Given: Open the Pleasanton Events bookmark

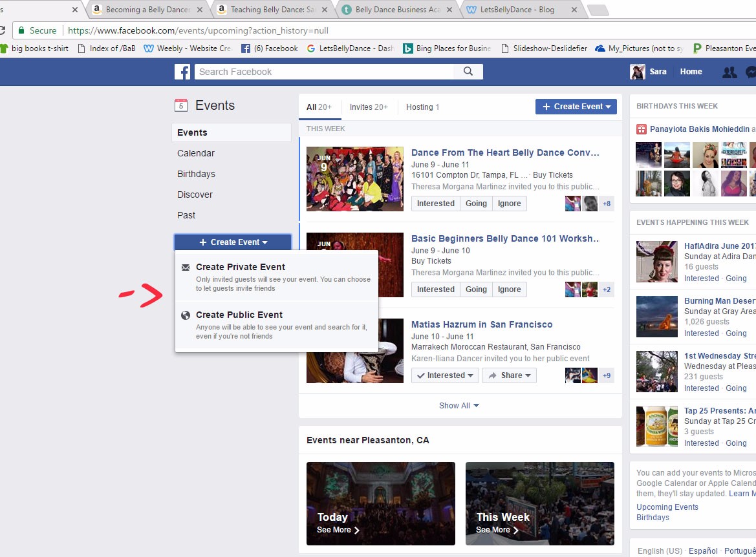Looking at the screenshot, I should (x=724, y=48).
